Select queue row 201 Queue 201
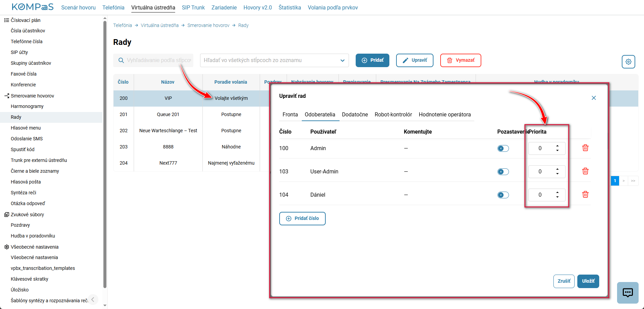The width and height of the screenshot is (644, 309). click(x=192, y=114)
